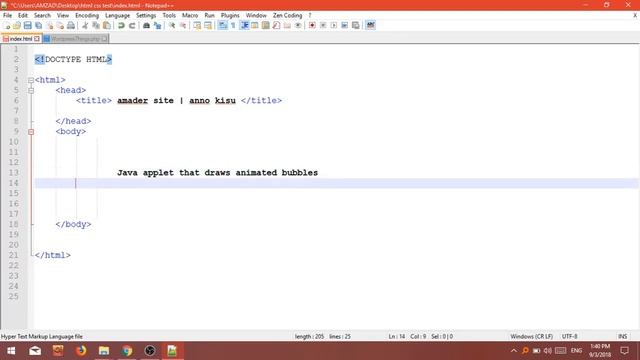Open Chrome from the taskbar
Image resolution: width=640 pixels, height=360 pixels.
point(127,351)
